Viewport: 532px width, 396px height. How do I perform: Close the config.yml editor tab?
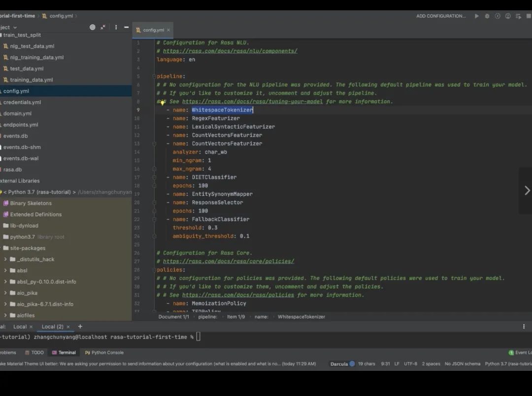(x=168, y=30)
